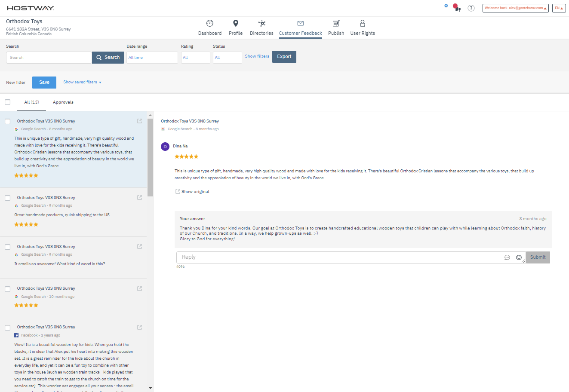This screenshot has height=392, width=569.
Task: Open the emoji picker in reply box
Action: pyautogui.click(x=519, y=257)
